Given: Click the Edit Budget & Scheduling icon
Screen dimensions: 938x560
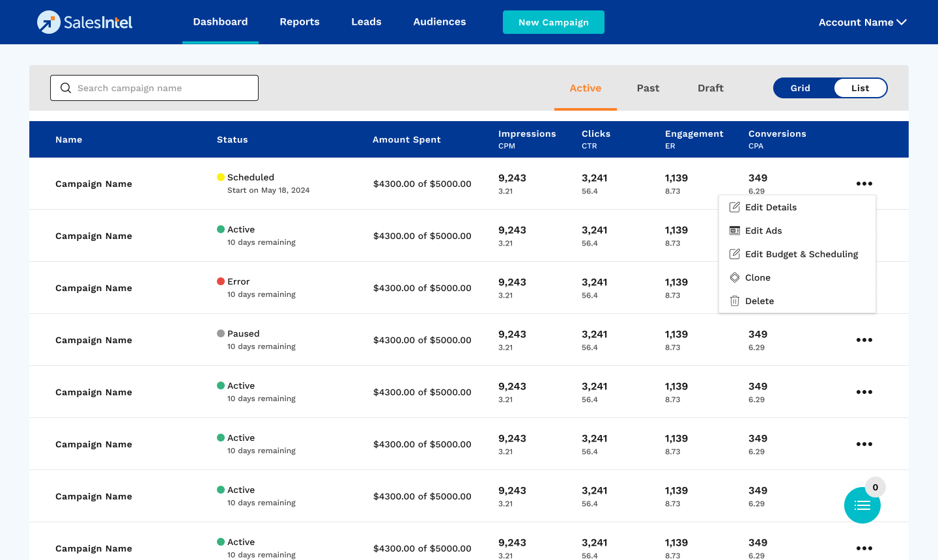Looking at the screenshot, I should click(735, 254).
